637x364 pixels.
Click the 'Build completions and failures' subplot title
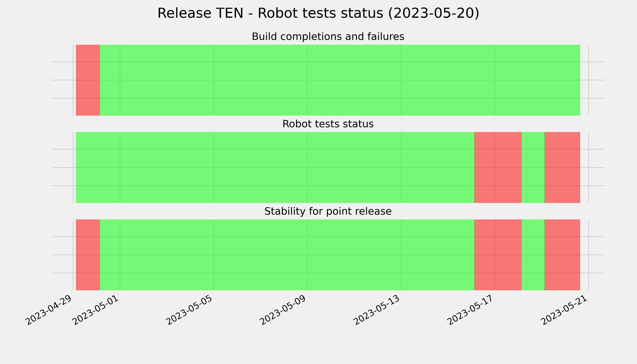coord(328,37)
